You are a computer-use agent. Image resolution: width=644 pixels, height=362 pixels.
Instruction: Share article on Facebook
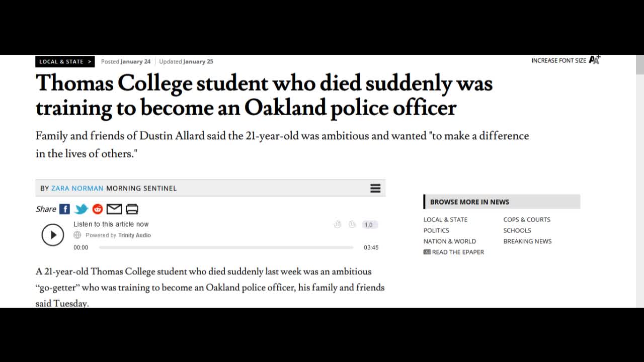click(x=64, y=209)
